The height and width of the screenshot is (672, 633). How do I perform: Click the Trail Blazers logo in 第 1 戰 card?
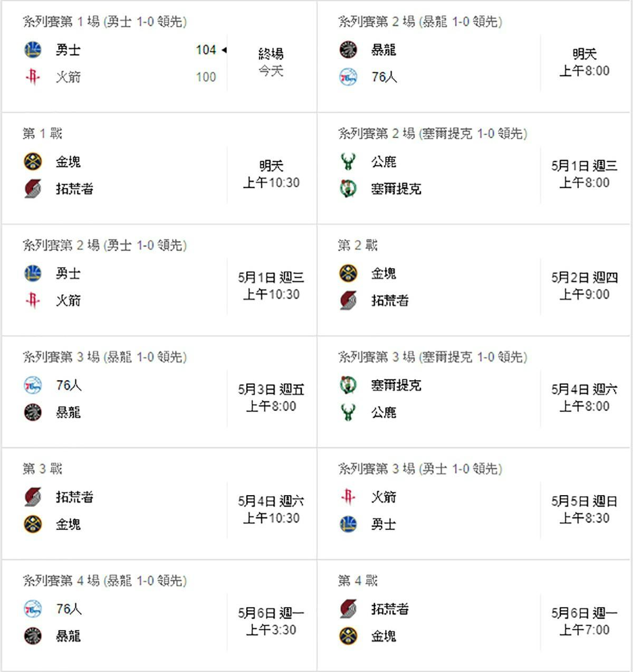tap(33, 188)
